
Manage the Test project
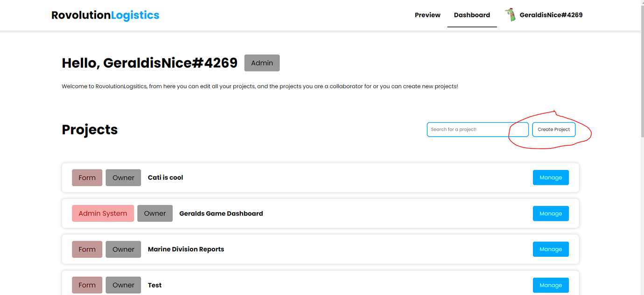pos(551,285)
